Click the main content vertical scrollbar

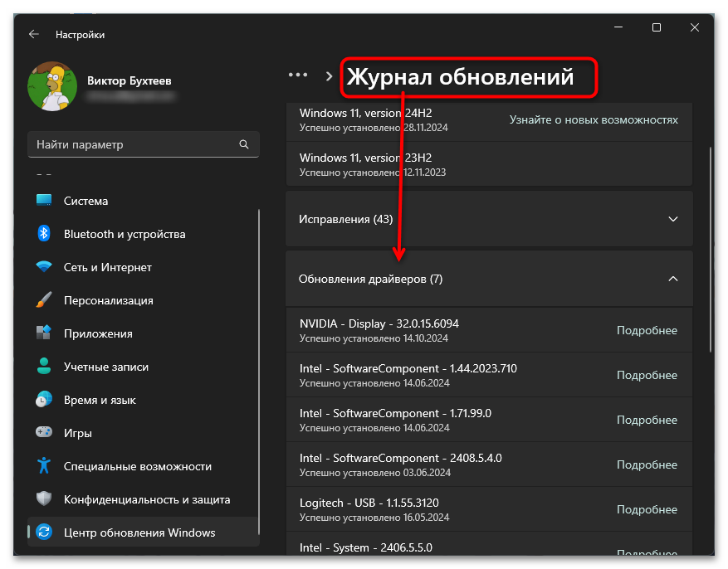[x=711, y=250]
